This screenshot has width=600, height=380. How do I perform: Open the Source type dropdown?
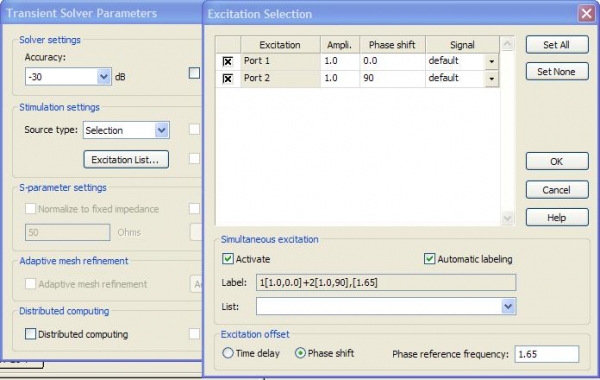pos(161,130)
